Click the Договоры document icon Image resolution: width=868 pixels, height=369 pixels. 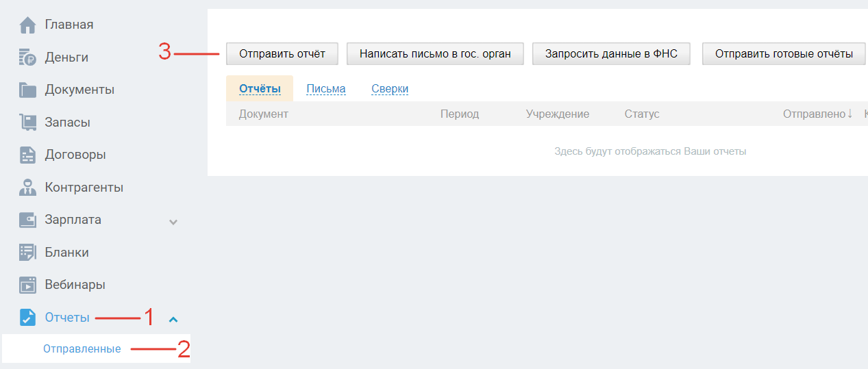[27, 155]
